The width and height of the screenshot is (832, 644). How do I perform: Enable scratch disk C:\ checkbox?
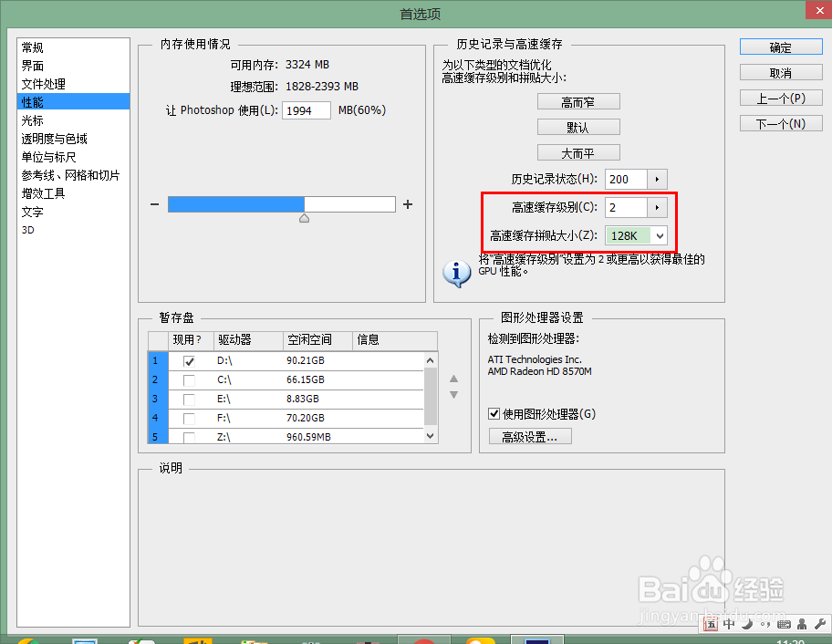(189, 380)
